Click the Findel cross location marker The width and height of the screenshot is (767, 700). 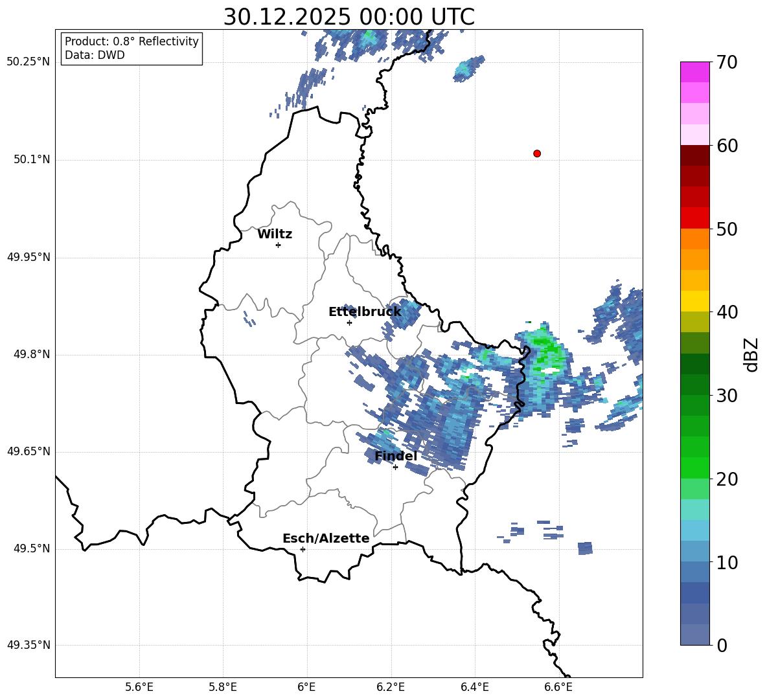395,467
